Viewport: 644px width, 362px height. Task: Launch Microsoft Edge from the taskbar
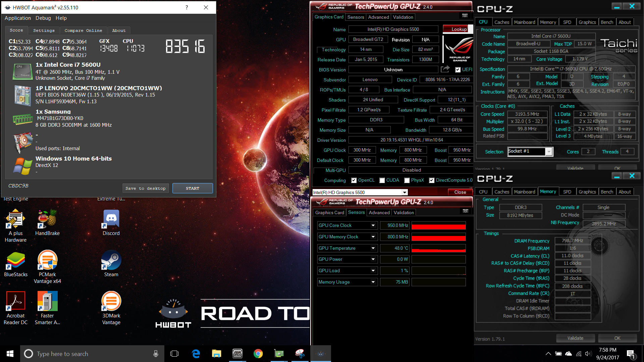(x=196, y=354)
